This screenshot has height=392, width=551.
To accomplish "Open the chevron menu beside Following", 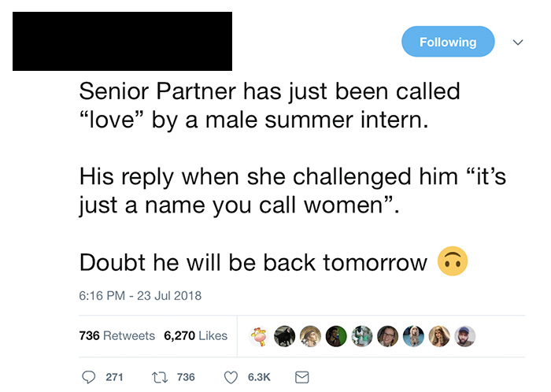I will point(518,43).
